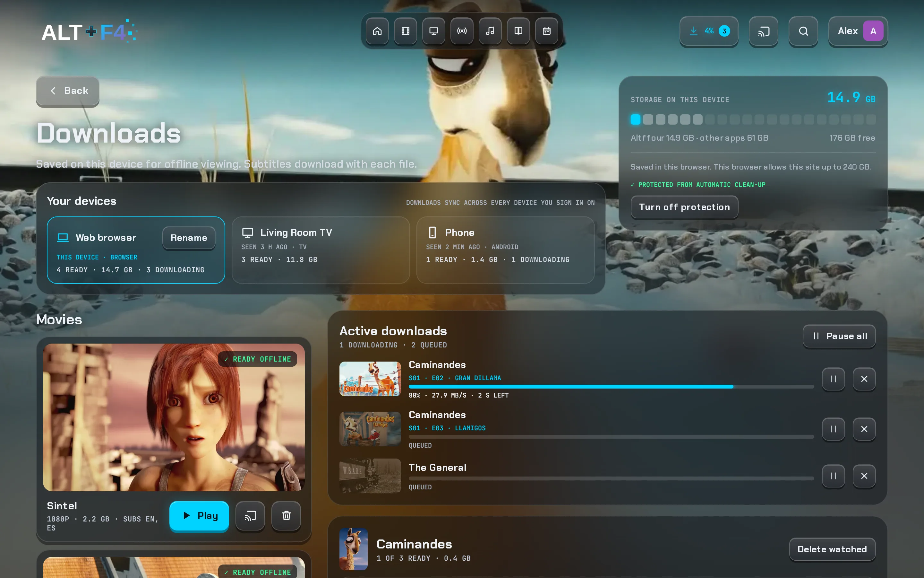924x578 pixels.
Task: Open the TV shows monitor icon in navigation
Action: click(x=434, y=31)
